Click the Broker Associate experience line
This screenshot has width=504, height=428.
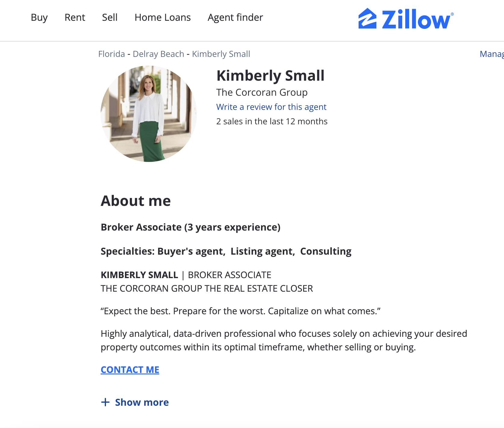[190, 227]
